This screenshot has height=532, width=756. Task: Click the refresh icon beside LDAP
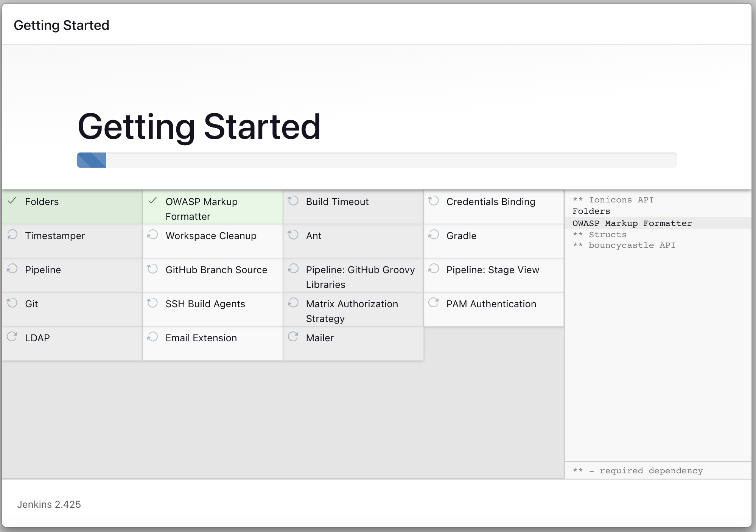(12, 337)
